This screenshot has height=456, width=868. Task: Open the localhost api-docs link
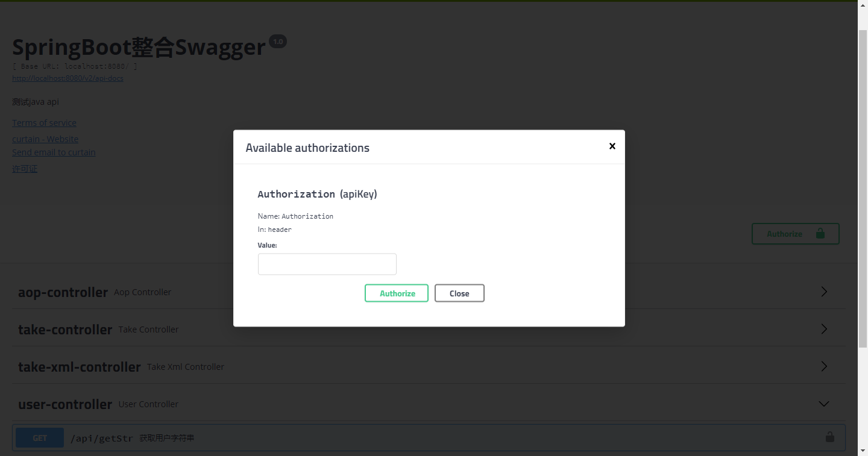coord(68,78)
